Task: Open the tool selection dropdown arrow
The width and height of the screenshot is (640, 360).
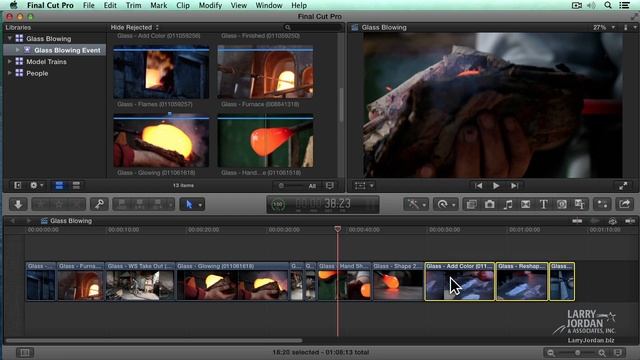Action: (x=200, y=205)
